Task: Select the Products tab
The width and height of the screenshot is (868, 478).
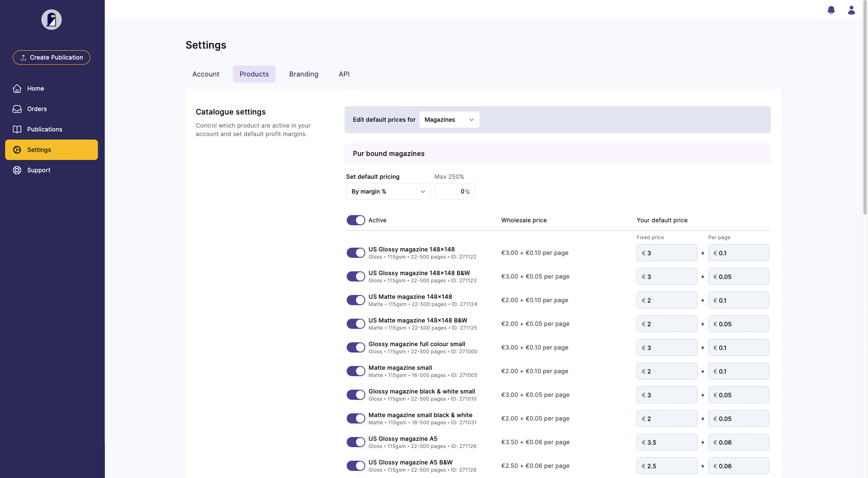Action: 254,74
